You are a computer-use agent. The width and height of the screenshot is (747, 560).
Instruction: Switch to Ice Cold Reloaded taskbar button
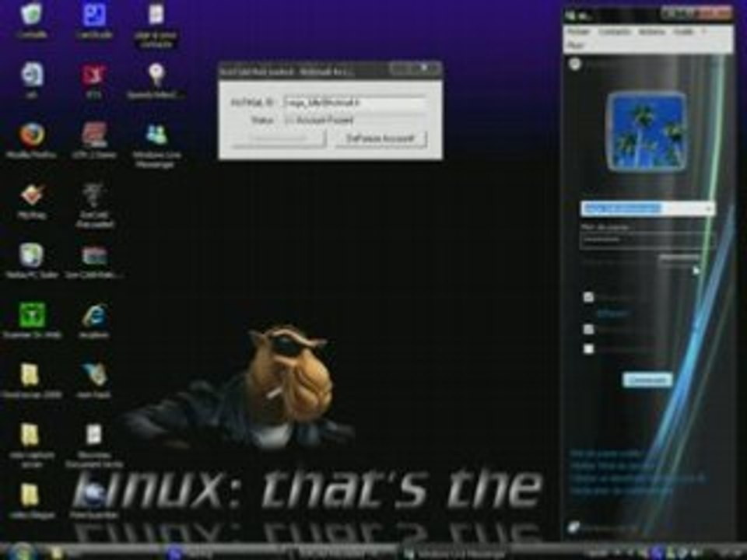pyautogui.click(x=339, y=553)
